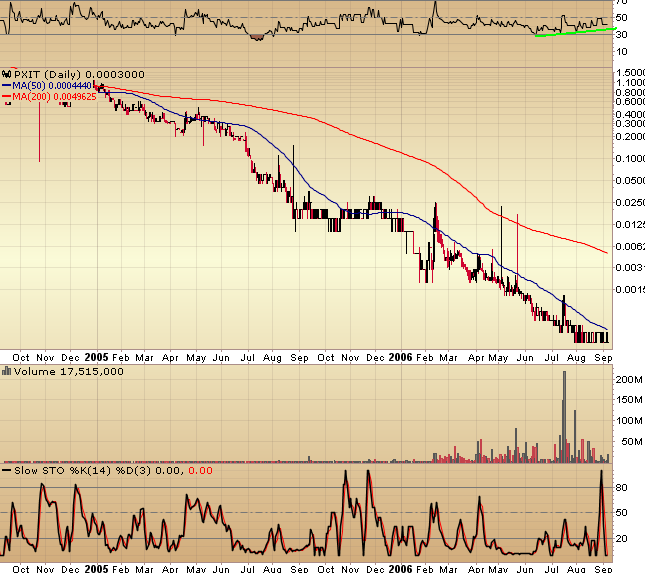Click the blue line swatch before MA(50)
Image resolution: width=645 pixels, height=575 pixels.
coord(7,86)
